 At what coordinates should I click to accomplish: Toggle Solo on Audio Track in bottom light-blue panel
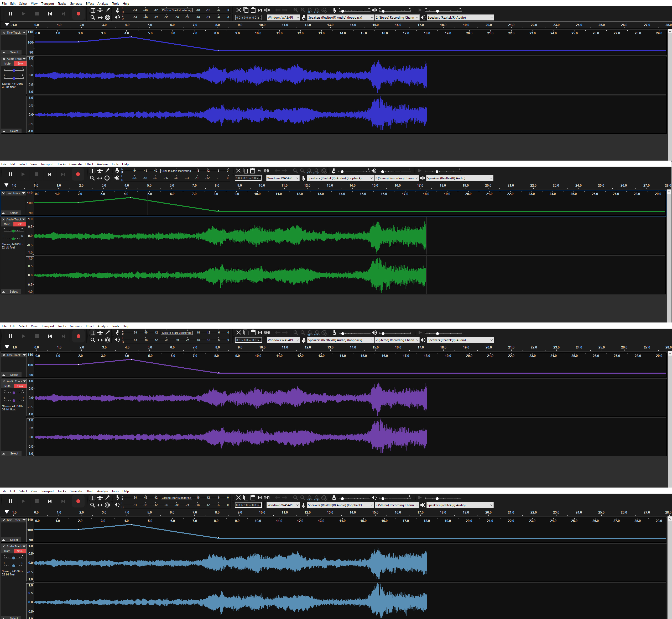[x=20, y=551]
